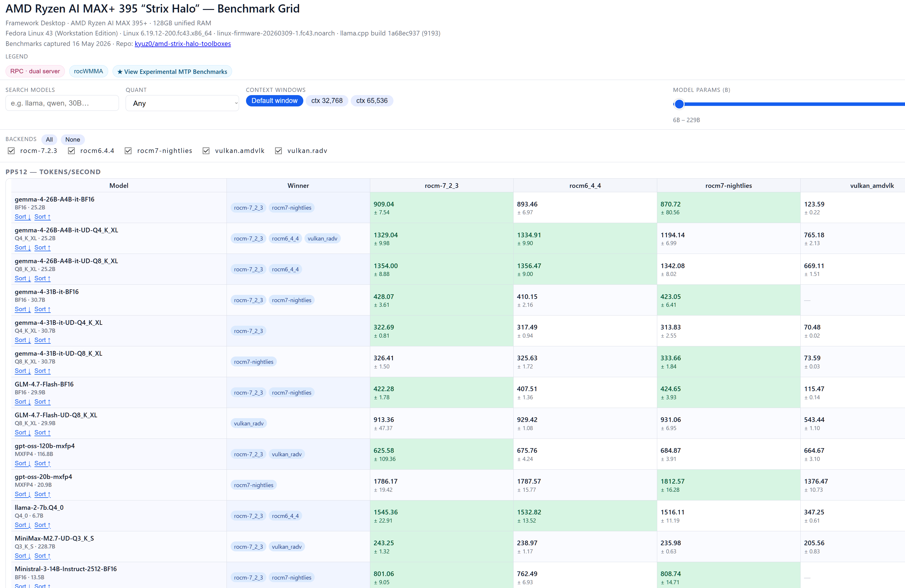The width and height of the screenshot is (905, 588).
Task: Sort ascending for gpt-oss-120b-mxfp4 row
Action: 42,463
